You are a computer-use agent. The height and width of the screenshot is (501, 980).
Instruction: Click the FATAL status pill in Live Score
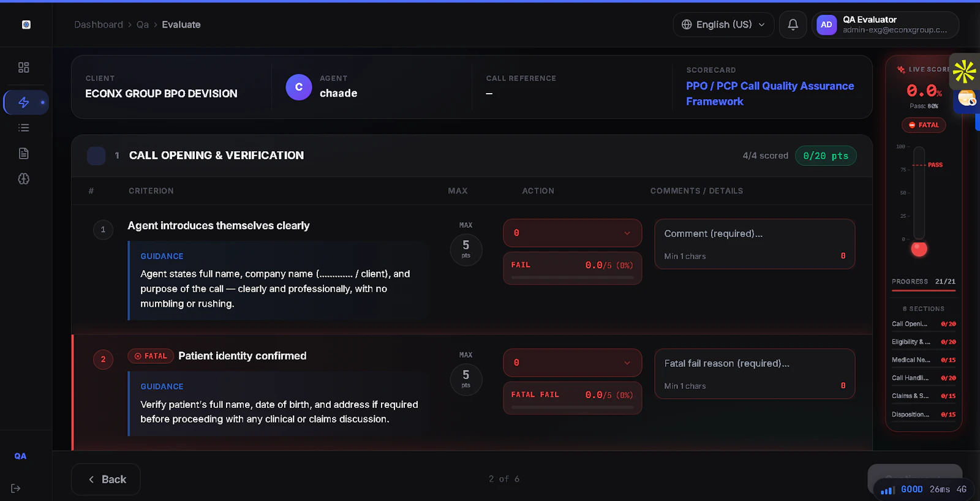tap(924, 125)
